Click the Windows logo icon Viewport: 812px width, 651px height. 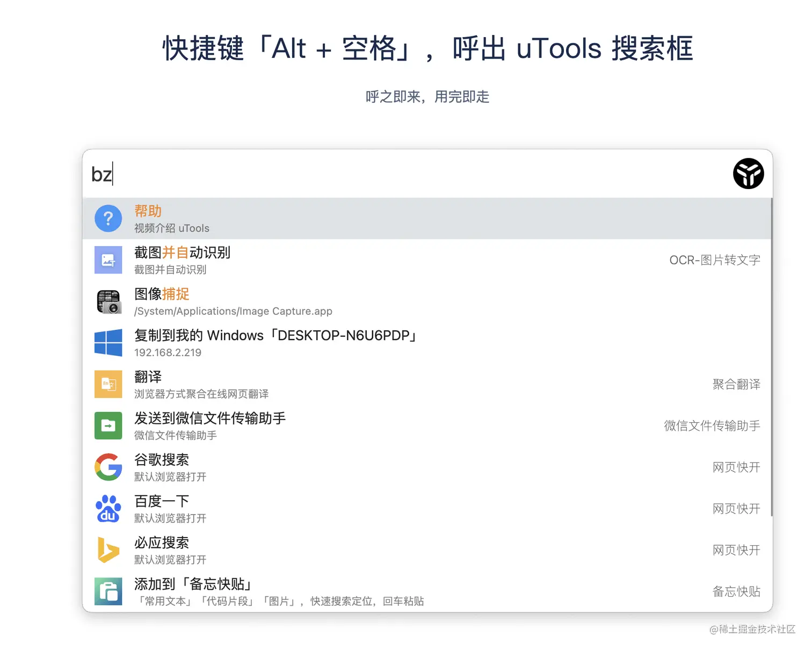(108, 343)
